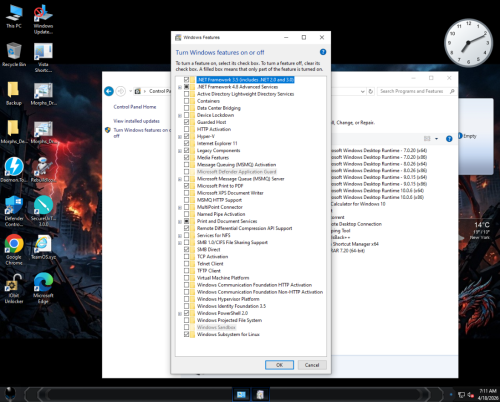The image size is (500, 402).
Task: Expand Microsoft Message Queue (MSMQ) Server node
Action: coord(180,179)
